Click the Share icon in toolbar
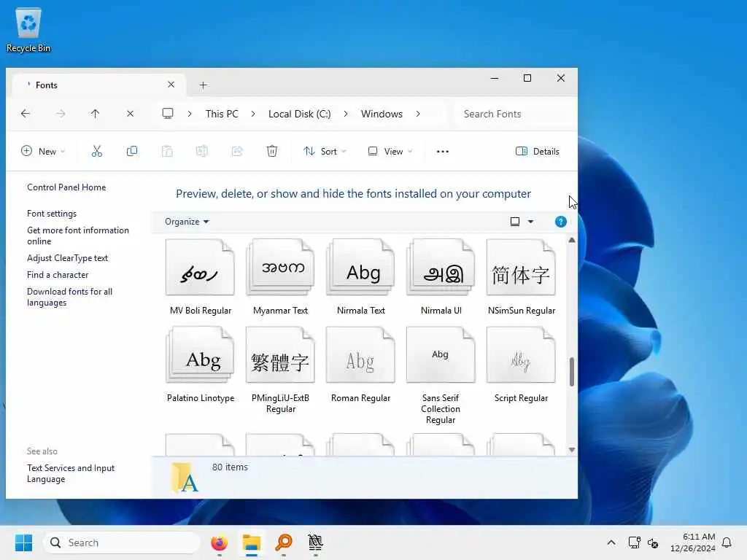The width and height of the screenshot is (747, 560). (x=237, y=152)
